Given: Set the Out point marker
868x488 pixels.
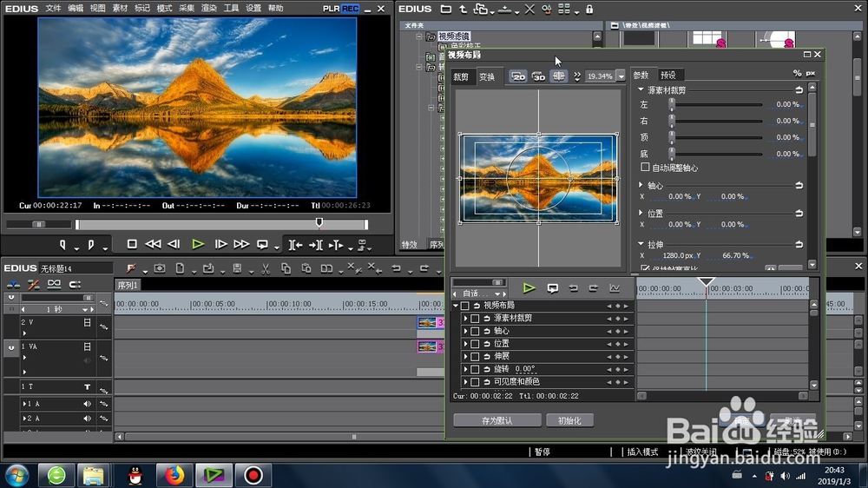Looking at the screenshot, I should 90,245.
